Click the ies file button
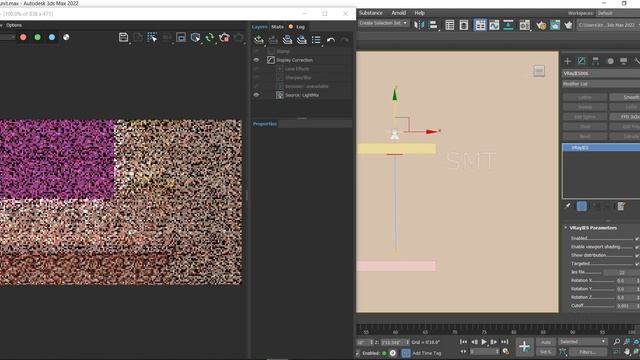 coord(622,272)
